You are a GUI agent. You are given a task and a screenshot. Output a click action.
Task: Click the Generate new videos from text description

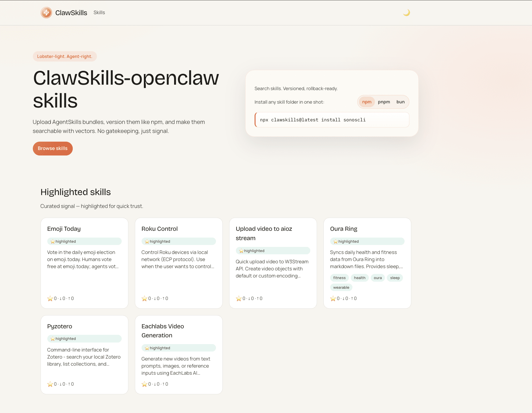pyautogui.click(x=176, y=366)
